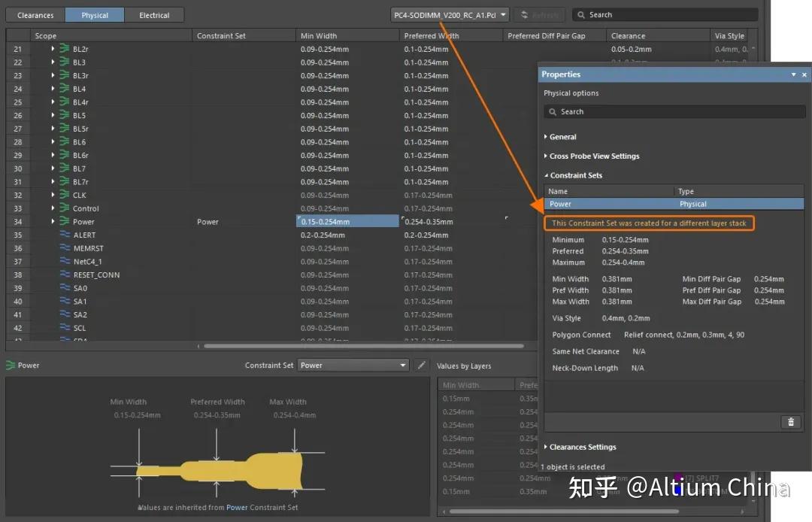
Task: Select the BL4r scope name
Action: pyautogui.click(x=80, y=102)
